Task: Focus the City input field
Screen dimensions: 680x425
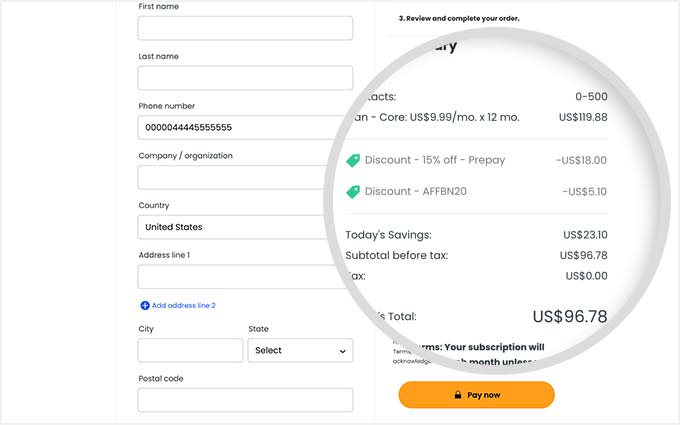Action: pos(190,350)
